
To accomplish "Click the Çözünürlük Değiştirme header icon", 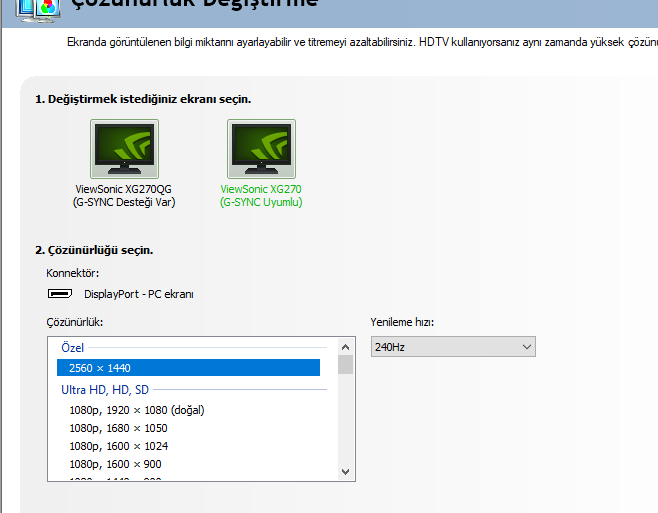I will (36, 6).
